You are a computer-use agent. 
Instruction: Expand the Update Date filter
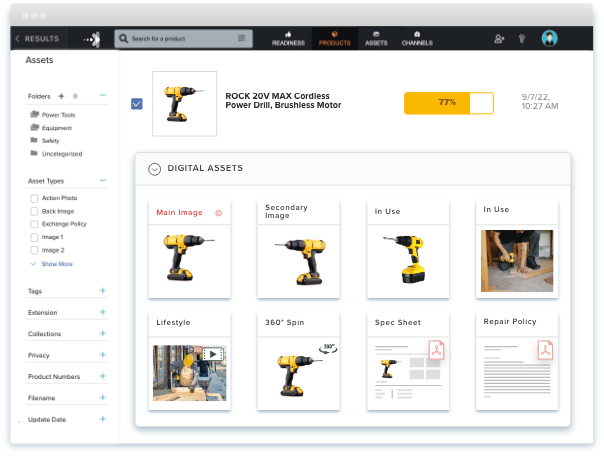(102, 419)
